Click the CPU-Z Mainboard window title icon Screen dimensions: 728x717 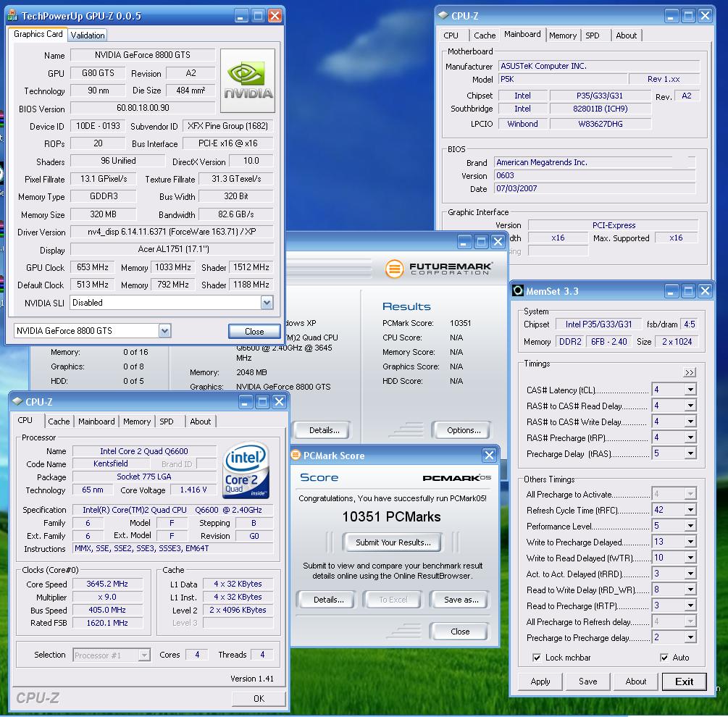point(443,16)
